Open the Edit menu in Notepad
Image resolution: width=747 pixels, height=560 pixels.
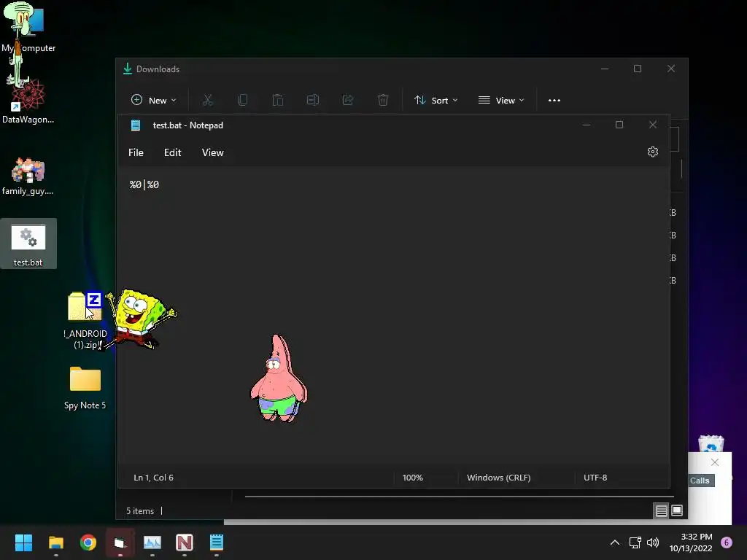pyautogui.click(x=172, y=152)
